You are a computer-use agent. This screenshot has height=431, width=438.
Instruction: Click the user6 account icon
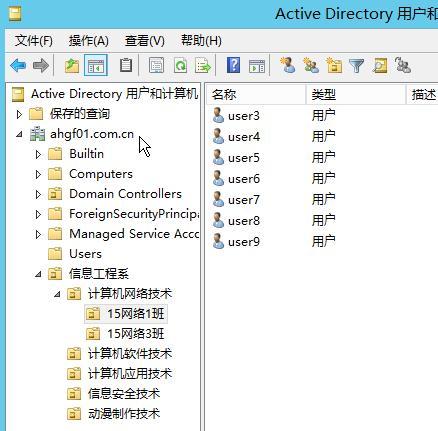tap(218, 178)
